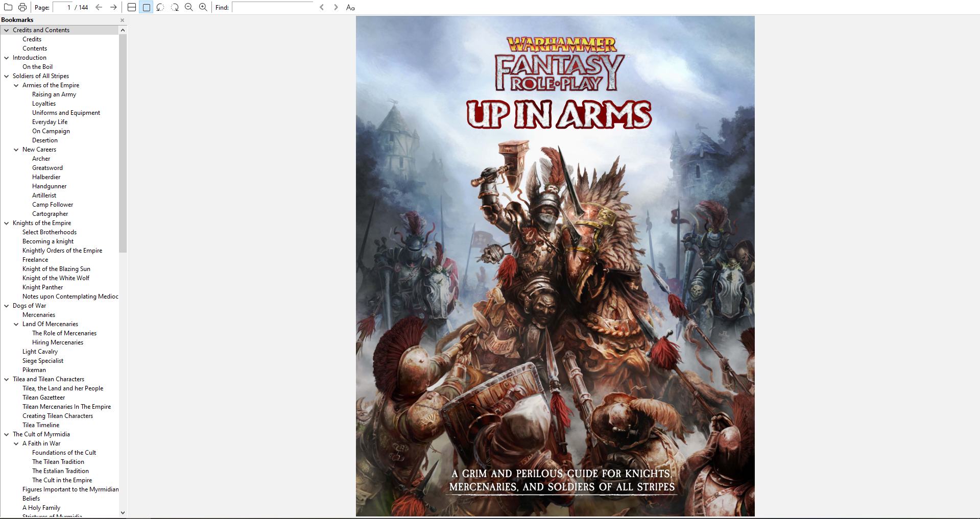The width and height of the screenshot is (980, 519).
Task: Click the page number input field
Action: pos(62,7)
